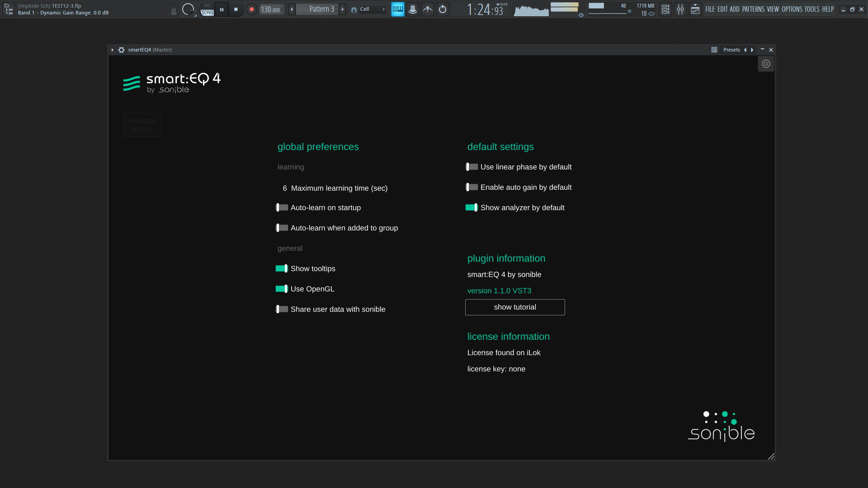Image resolution: width=868 pixels, height=488 pixels.
Task: Click the FL Studio top-left menu icon
Action: pos(9,9)
